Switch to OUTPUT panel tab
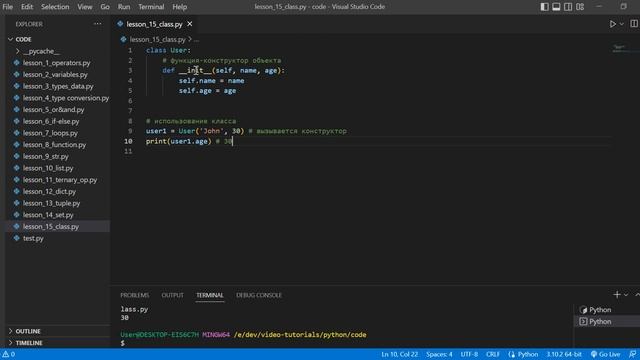Viewport: 640px width, 360px height. click(x=173, y=295)
